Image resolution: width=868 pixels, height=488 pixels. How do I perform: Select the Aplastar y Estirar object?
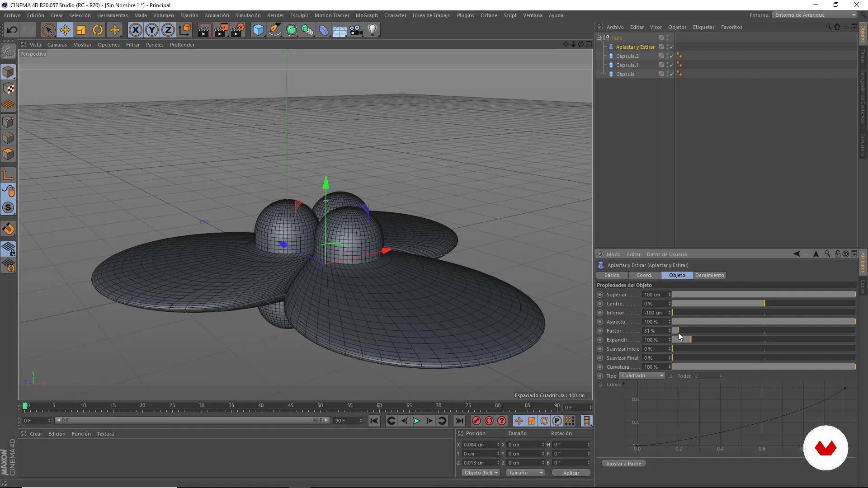pos(635,47)
